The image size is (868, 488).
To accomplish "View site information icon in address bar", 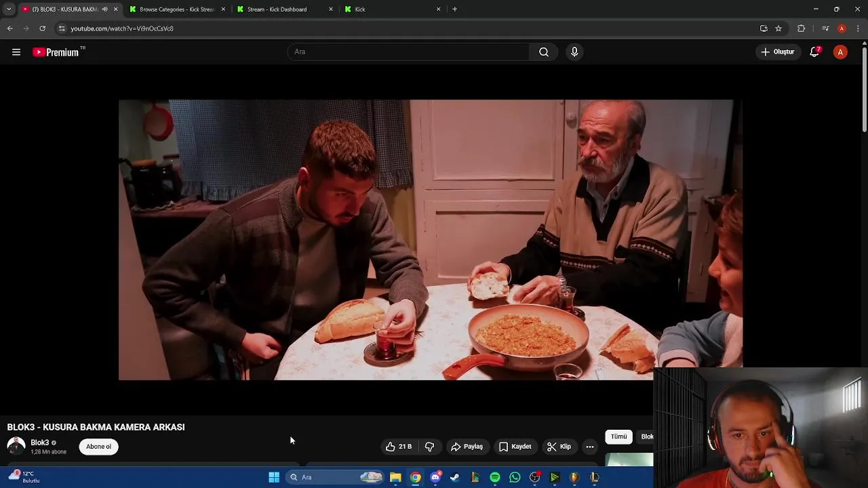I will tap(62, 28).
